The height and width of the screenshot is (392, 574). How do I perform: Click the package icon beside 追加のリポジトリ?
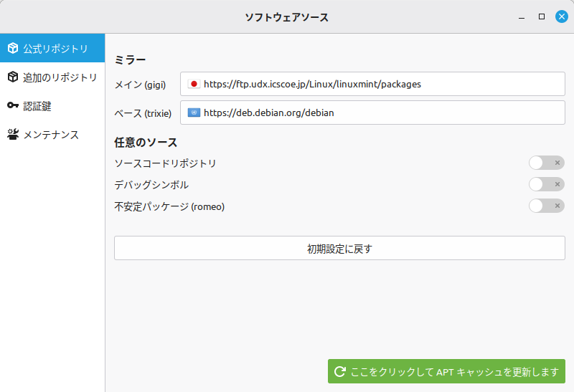click(12, 77)
